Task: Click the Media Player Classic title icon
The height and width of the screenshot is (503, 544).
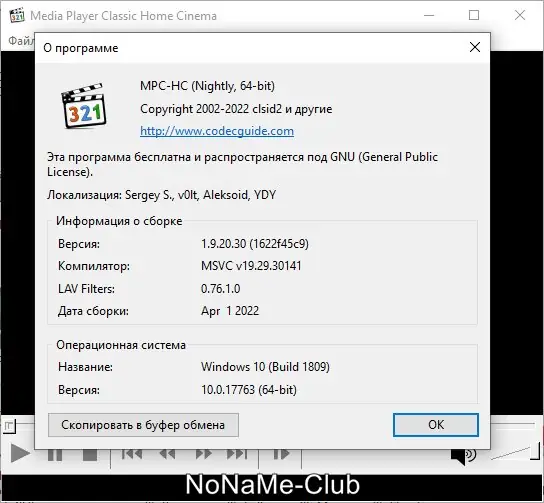Action: click(x=17, y=16)
